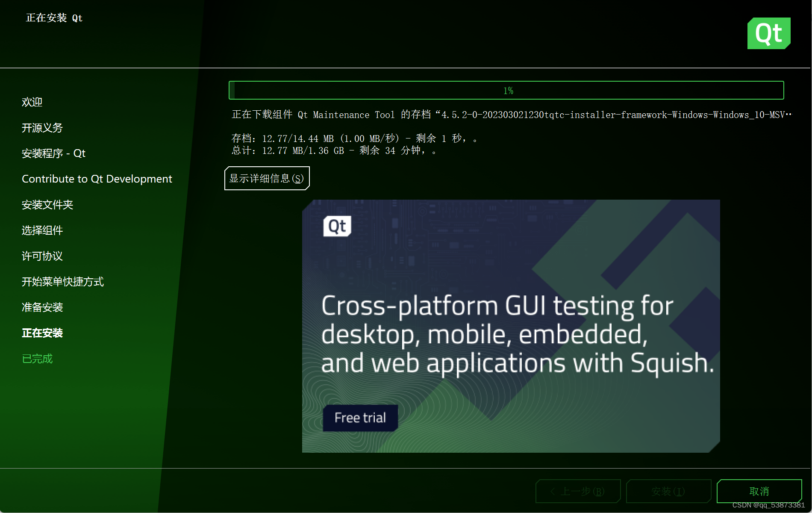
Task: Click the disabled 安装 install button
Action: click(x=668, y=491)
